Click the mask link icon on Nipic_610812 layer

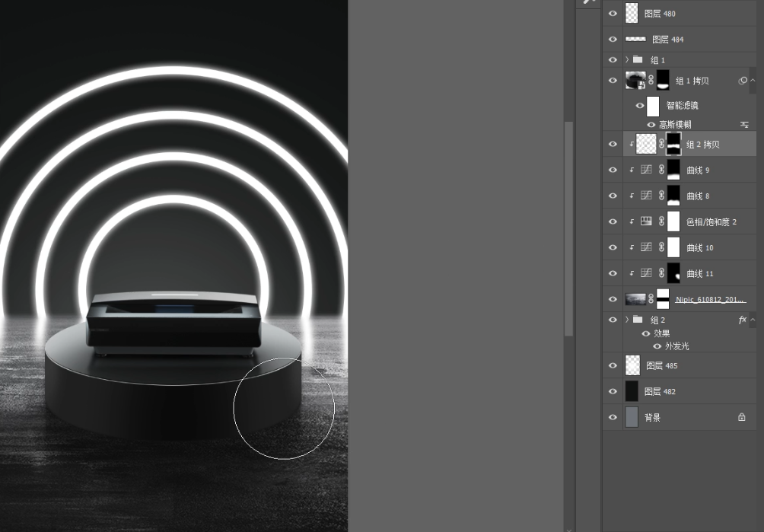coord(651,298)
